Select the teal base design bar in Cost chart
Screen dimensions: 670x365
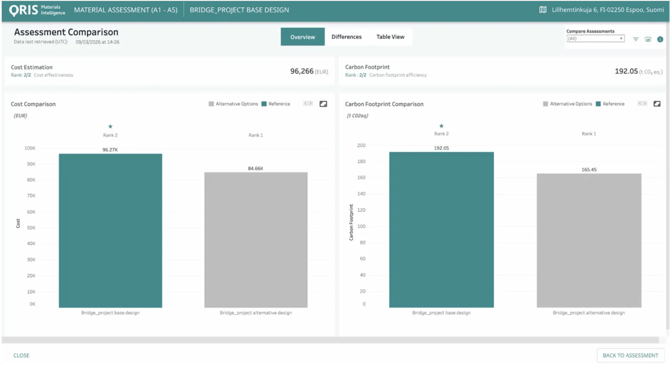(x=110, y=230)
